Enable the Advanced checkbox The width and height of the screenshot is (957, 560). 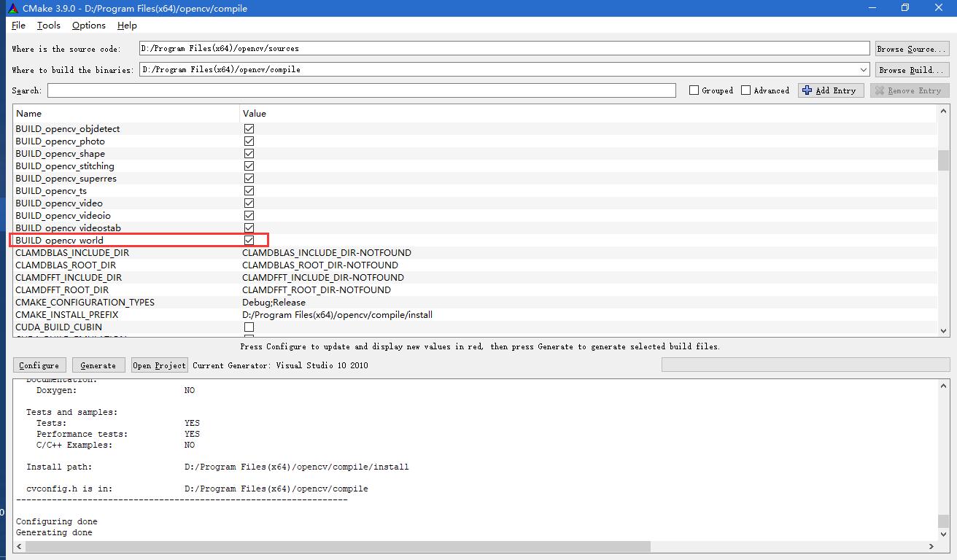pyautogui.click(x=745, y=90)
